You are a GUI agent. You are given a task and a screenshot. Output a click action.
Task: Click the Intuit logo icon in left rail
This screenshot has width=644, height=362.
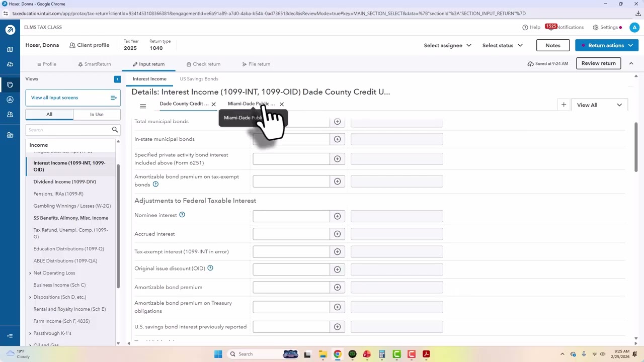(x=10, y=30)
